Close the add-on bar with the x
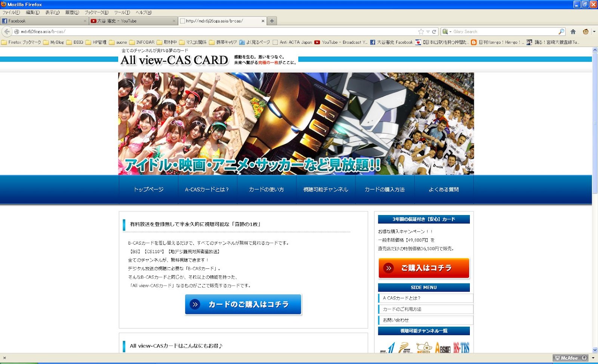Screen dimensions: 598x364 [4, 358]
